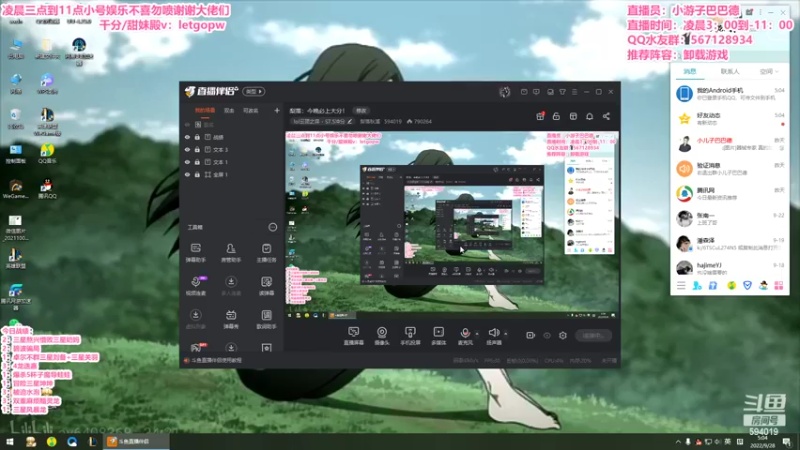The height and width of the screenshot is (450, 800).
Task: Open the 房管助手 tool
Action: pos(231,253)
